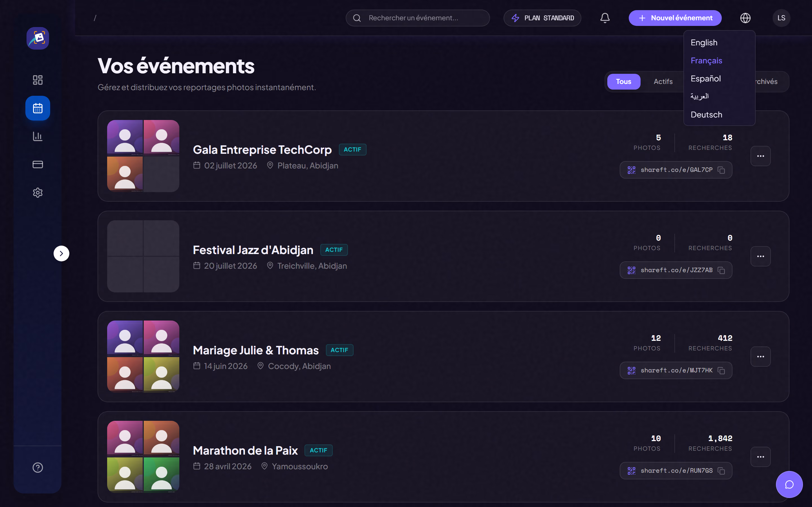Show QR code for the JZZ7AB link
The image size is (812, 507).
(631, 270)
